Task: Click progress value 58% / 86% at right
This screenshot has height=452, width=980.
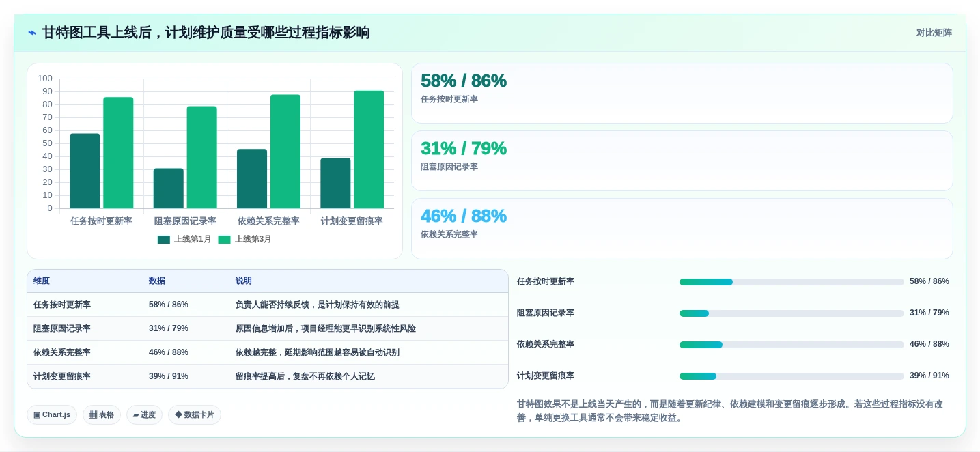Action: (929, 281)
